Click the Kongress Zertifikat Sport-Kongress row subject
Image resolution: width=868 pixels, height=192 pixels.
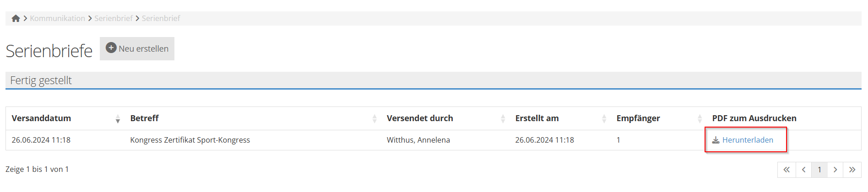point(190,140)
